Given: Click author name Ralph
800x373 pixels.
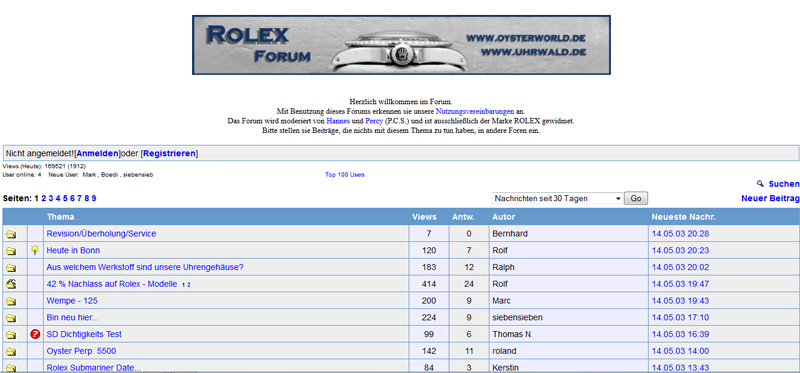Looking at the screenshot, I should (503, 267).
